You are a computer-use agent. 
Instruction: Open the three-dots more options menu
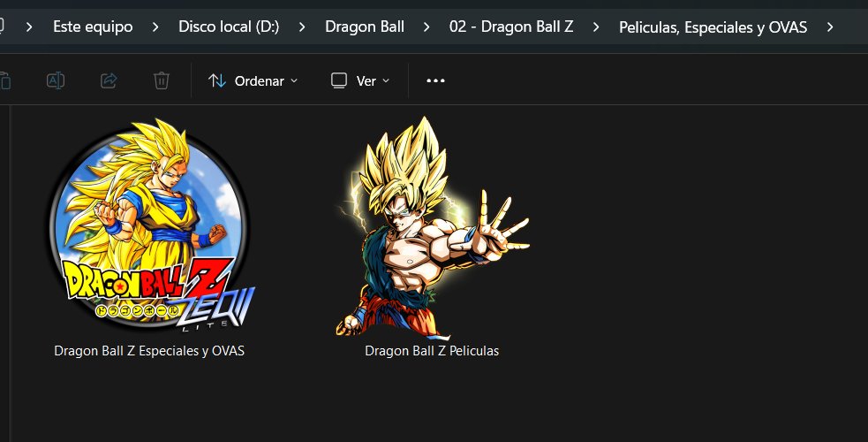pyautogui.click(x=435, y=80)
